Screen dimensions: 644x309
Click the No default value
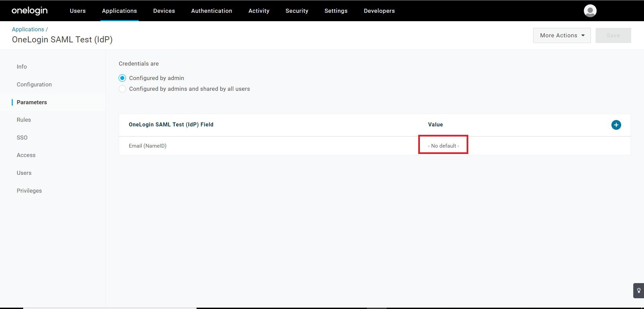(443, 146)
